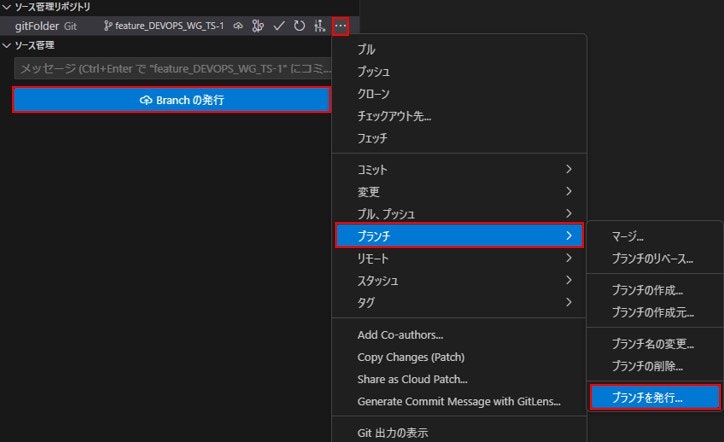Expand the リモート submenu

click(459, 258)
